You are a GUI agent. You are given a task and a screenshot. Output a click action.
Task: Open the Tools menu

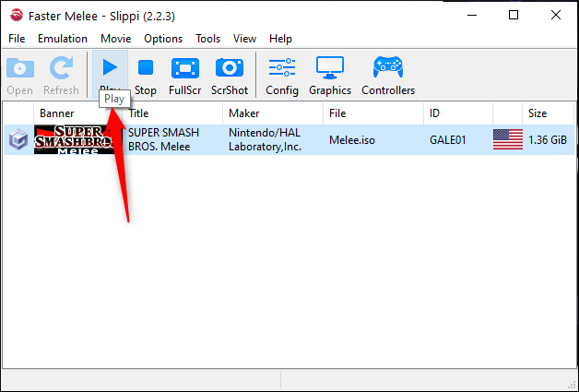(207, 39)
